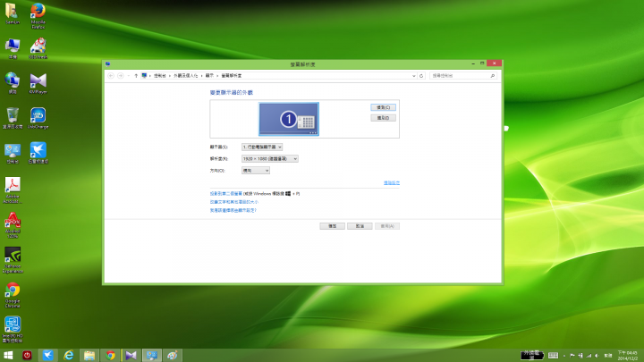644x362 pixels.
Task: Open the clock showing 04:45 in the taskbar
Action: click(x=628, y=356)
